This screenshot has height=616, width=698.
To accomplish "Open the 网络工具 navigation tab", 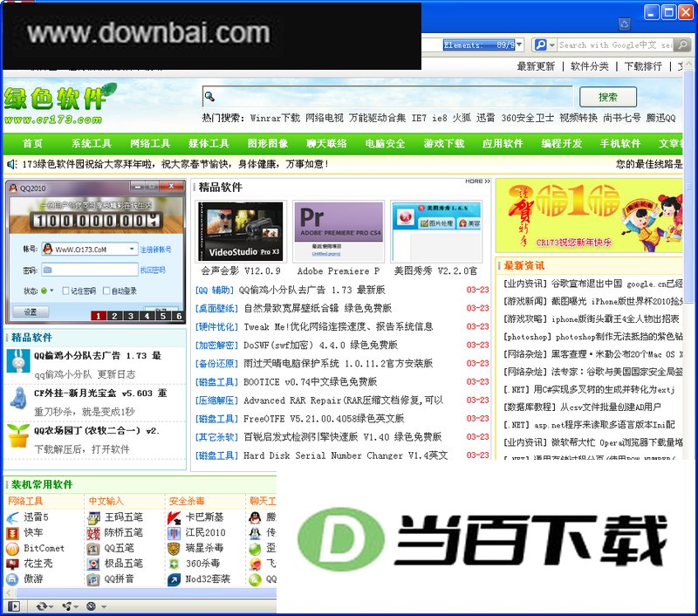I will click(x=150, y=143).
